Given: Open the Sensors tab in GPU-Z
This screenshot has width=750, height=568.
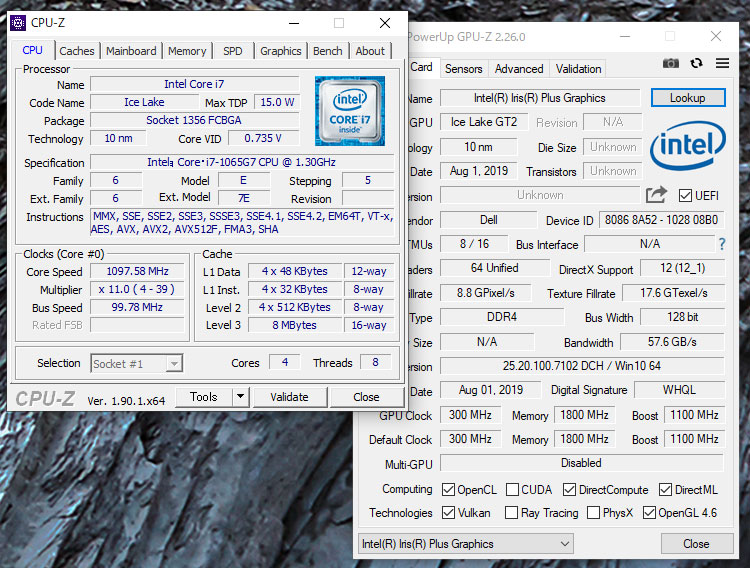Looking at the screenshot, I should pyautogui.click(x=463, y=69).
